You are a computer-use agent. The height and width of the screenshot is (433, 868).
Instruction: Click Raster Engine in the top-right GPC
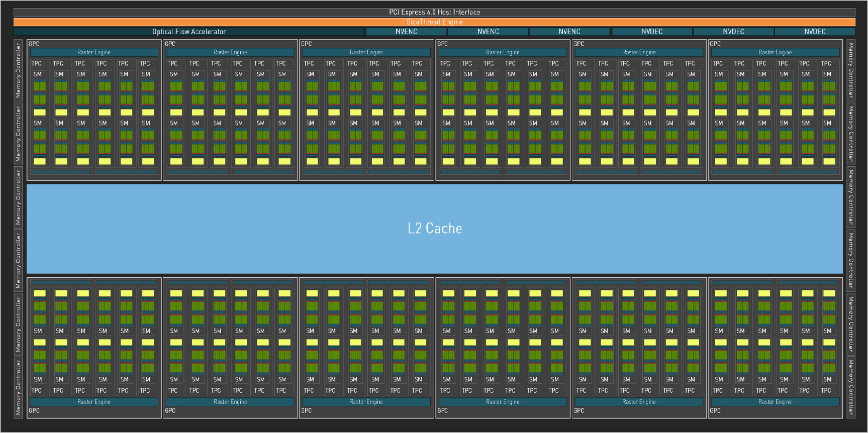coord(775,52)
